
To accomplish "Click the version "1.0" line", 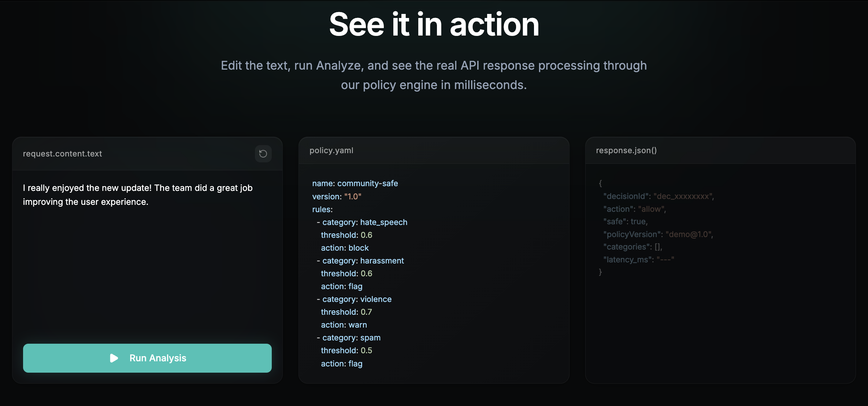I will tap(337, 196).
